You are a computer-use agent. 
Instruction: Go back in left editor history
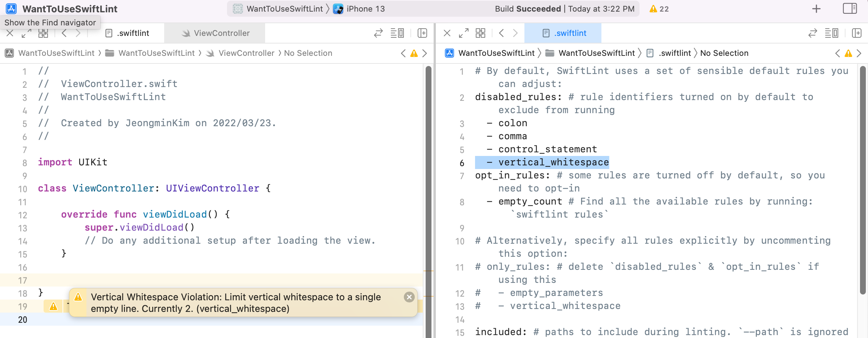tap(64, 33)
